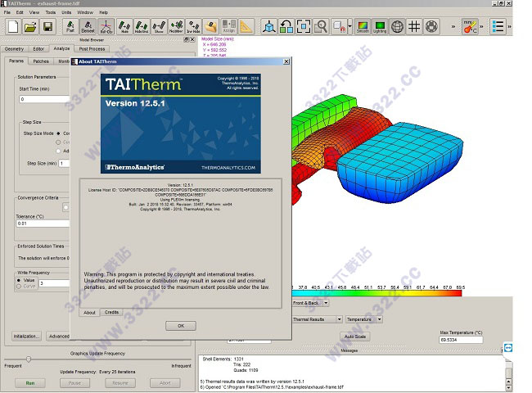Open the View menu
Image resolution: width=532 pixels, height=393 pixels.
[34, 12]
